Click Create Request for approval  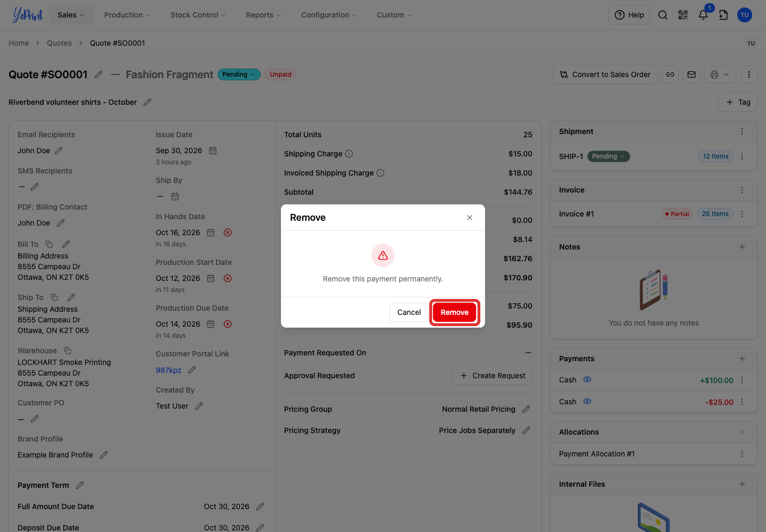(493, 376)
